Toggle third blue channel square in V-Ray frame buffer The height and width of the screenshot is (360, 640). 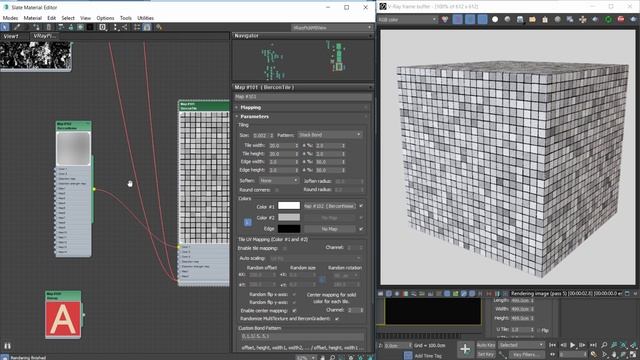[x=482, y=19]
